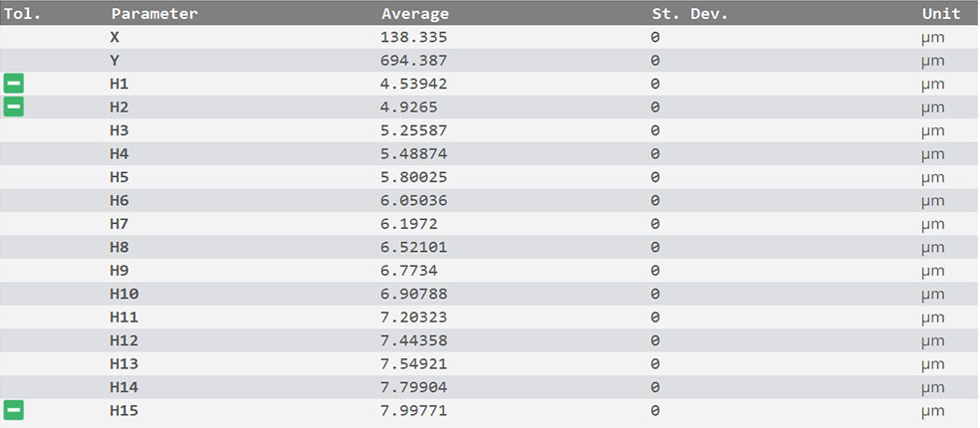Click average value 7.20323
The height and width of the screenshot is (428, 980).
pyautogui.click(x=413, y=318)
